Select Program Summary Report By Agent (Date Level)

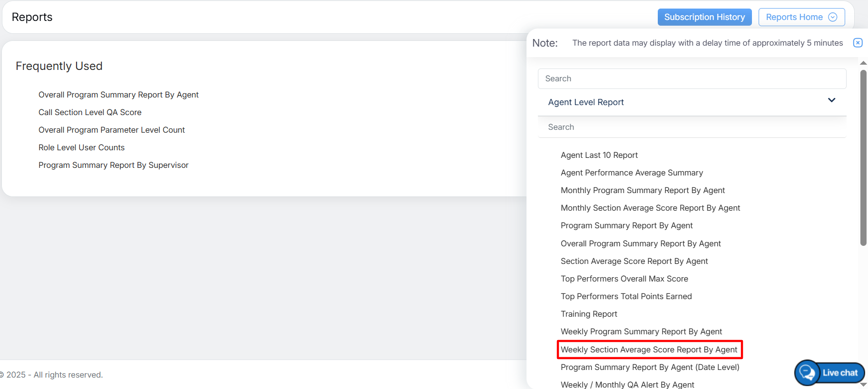[650, 367]
